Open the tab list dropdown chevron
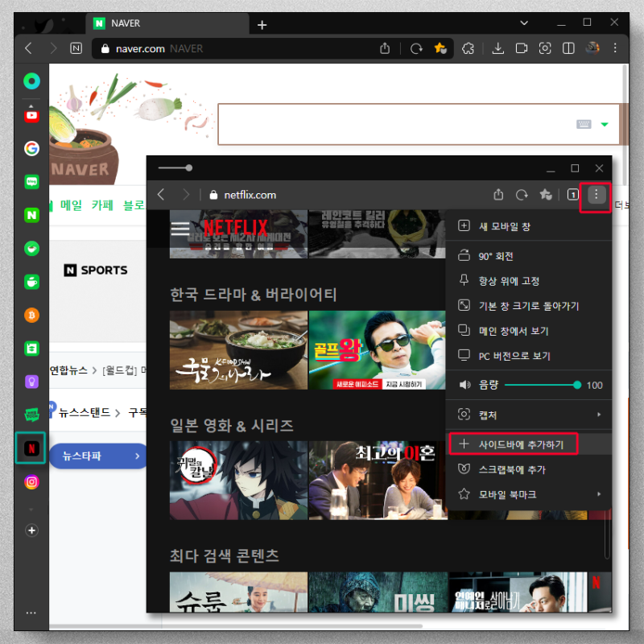This screenshot has width=644, height=644. coord(524,23)
